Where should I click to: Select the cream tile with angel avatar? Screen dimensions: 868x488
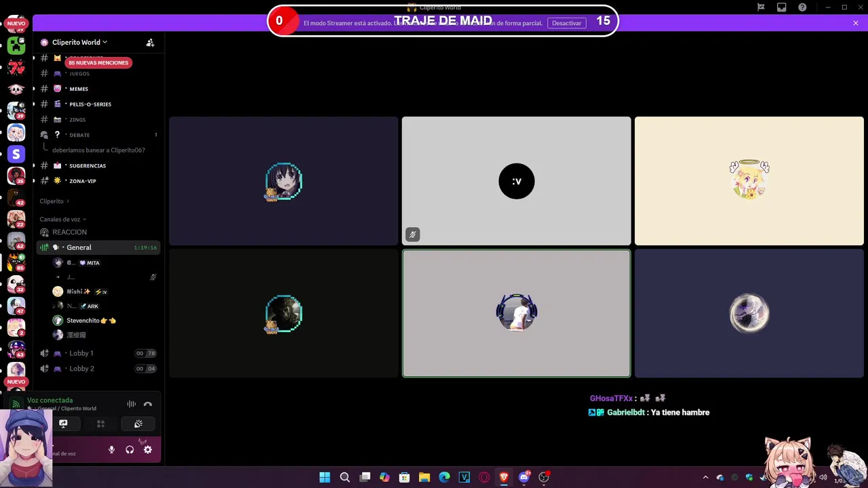point(749,181)
